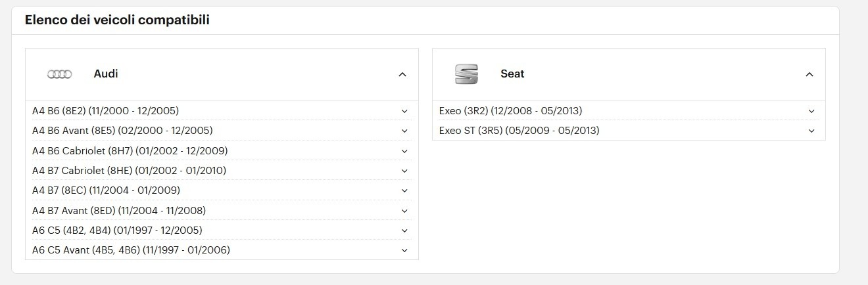Expand A4 B6 Cabriolet (8H7) chevron

(404, 151)
